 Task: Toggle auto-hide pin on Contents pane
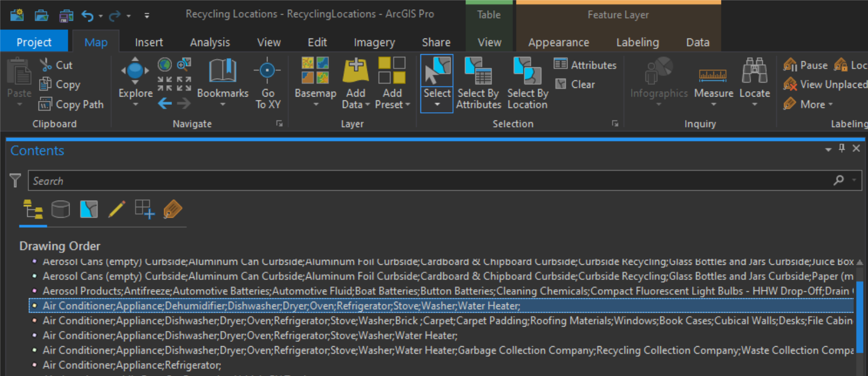[x=842, y=148]
